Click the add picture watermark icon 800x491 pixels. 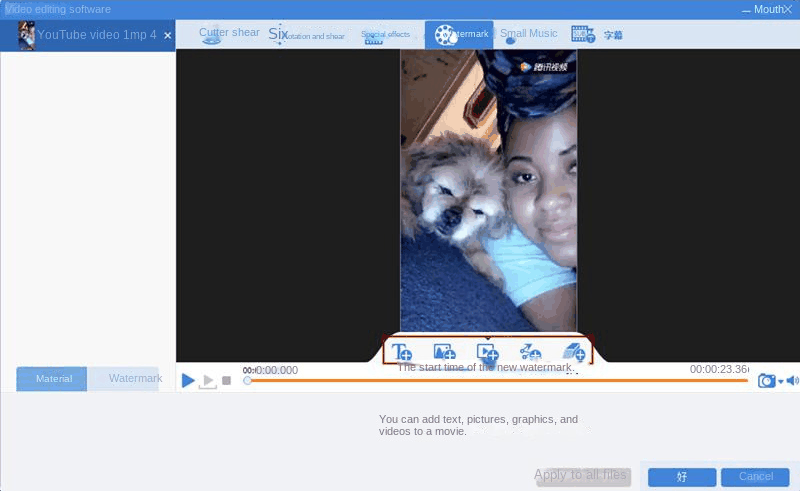444,351
